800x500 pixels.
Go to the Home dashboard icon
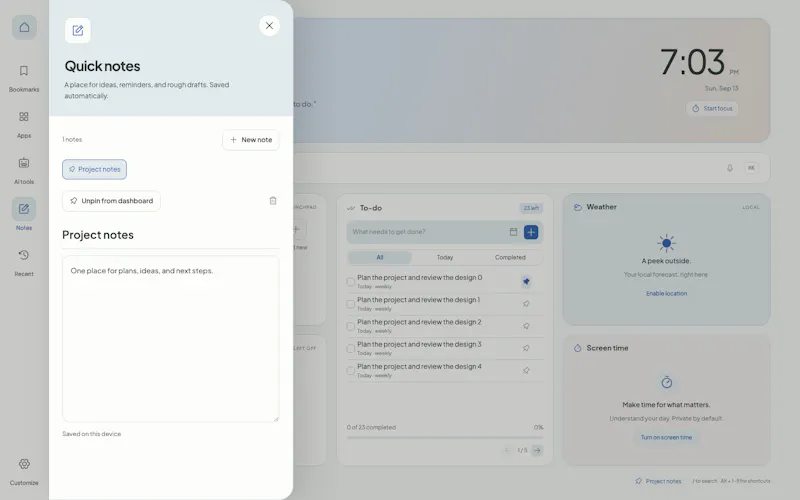[24, 28]
